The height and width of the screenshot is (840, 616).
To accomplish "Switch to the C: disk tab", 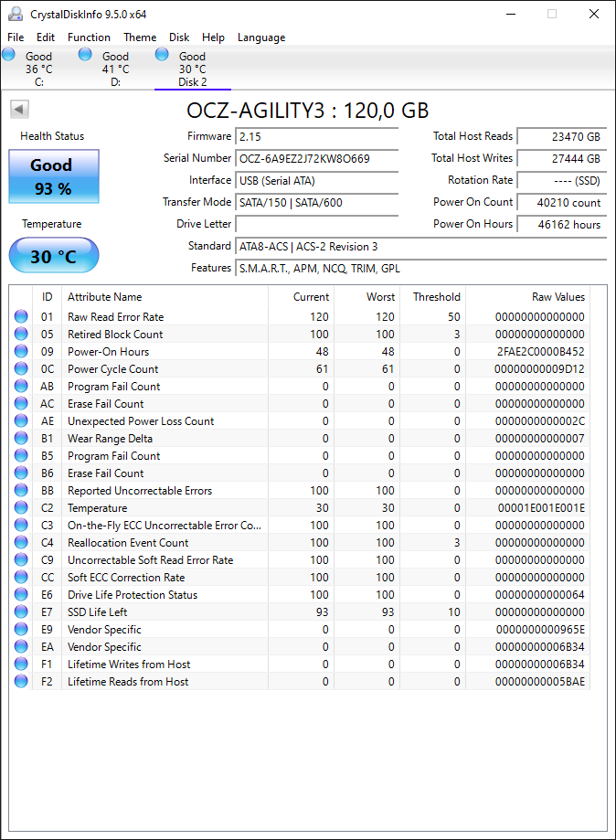I will [x=38, y=69].
